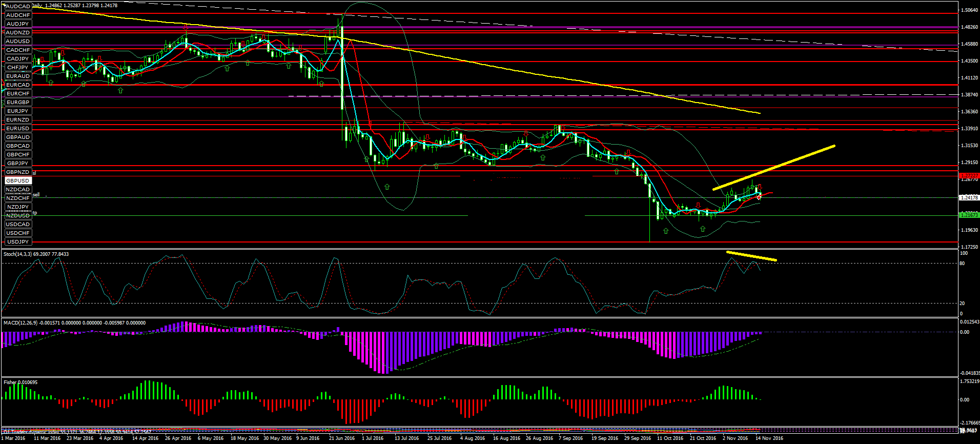Click the OHLC values 1.24862 1.25287 header
This screenshot has width=980, height=444.
81,6
